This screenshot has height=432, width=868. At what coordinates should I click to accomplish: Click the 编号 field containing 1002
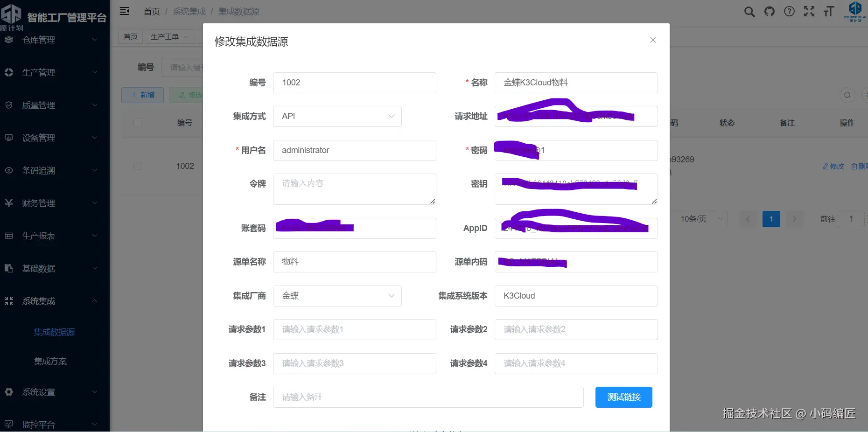point(355,83)
